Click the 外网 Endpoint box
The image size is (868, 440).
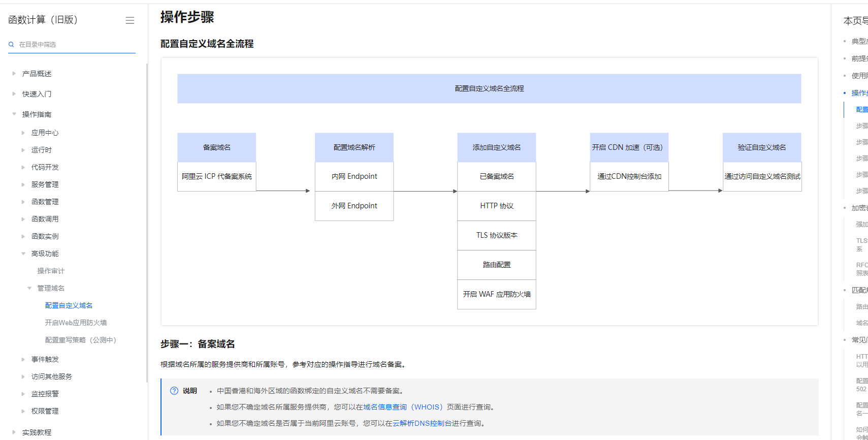355,206
